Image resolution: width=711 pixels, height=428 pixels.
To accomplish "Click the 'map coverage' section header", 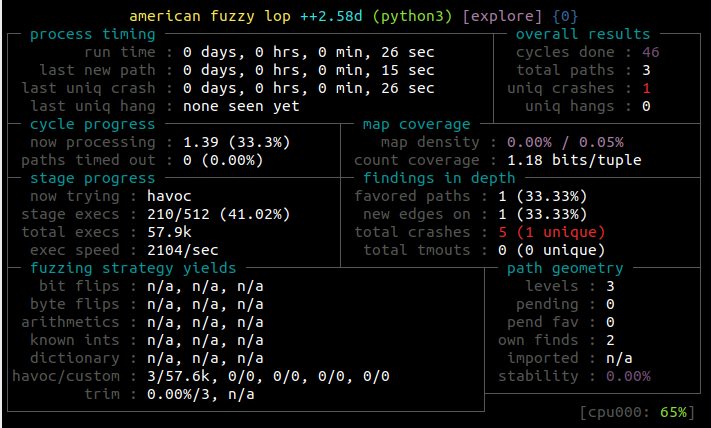I will tap(416, 124).
